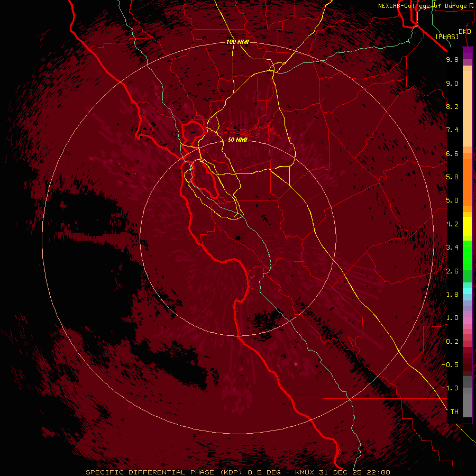This screenshot has height=476, width=476.
Task: Click the "0.5 DEG" elevation text
Action: pyautogui.click(x=265, y=472)
